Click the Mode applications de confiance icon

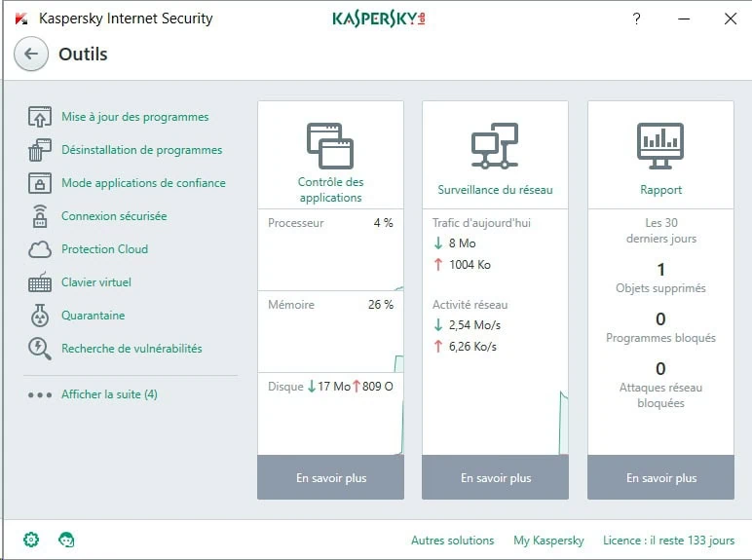click(x=40, y=183)
